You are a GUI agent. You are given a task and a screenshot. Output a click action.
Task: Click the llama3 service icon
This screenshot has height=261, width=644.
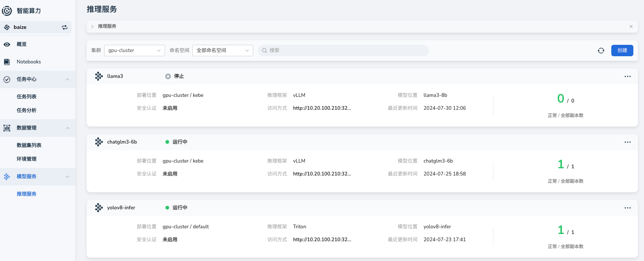(x=99, y=76)
